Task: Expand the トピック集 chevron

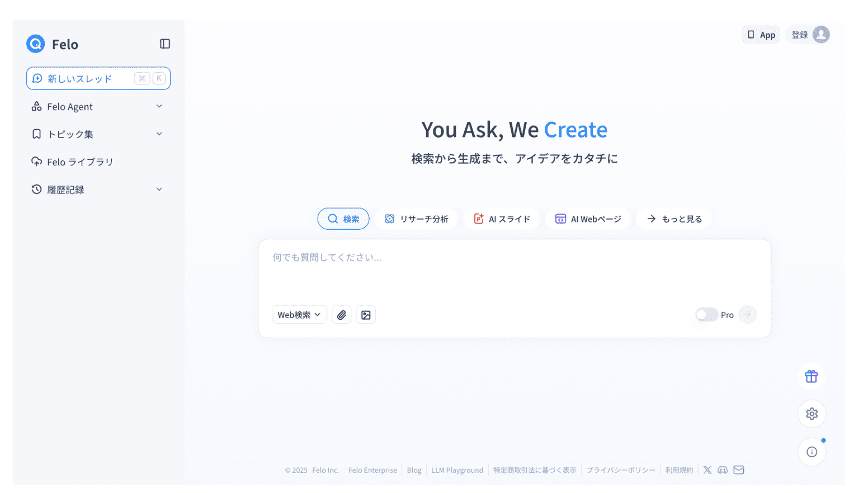Action: click(159, 134)
